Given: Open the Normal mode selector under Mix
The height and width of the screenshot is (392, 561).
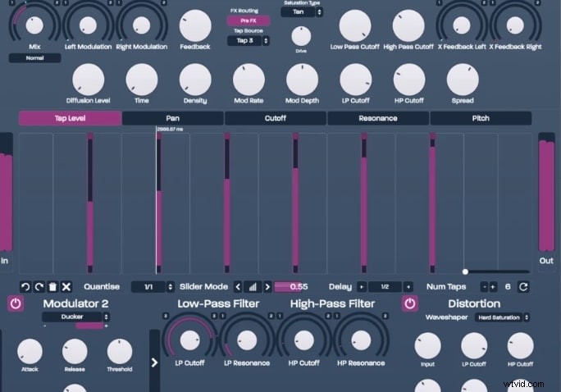Looking at the screenshot, I should pyautogui.click(x=34, y=58).
